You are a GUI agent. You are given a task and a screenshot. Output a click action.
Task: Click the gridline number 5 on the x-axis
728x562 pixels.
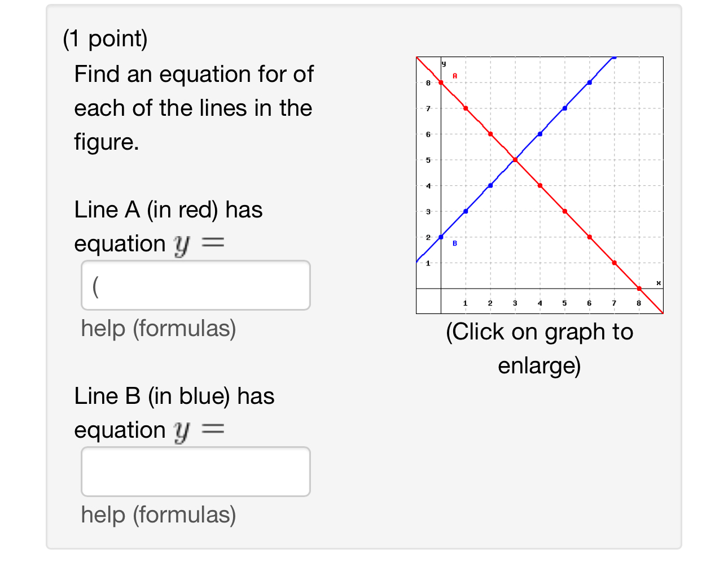[564, 303]
